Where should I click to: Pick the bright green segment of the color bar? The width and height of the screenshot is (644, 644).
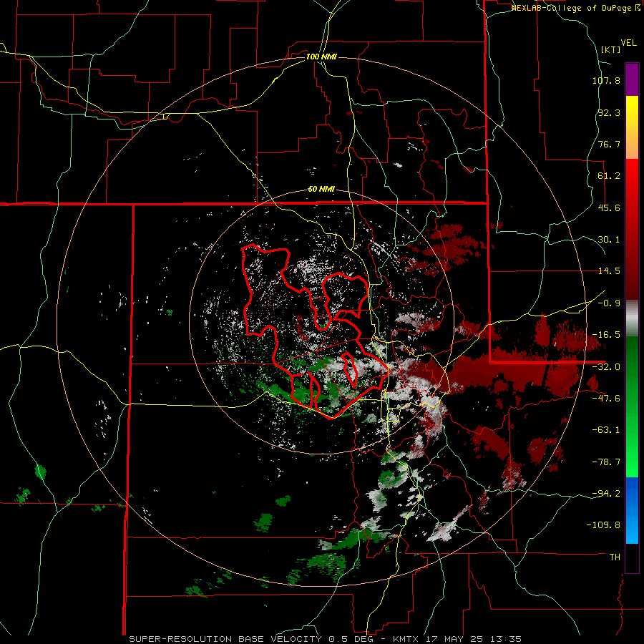pyautogui.click(x=632, y=460)
